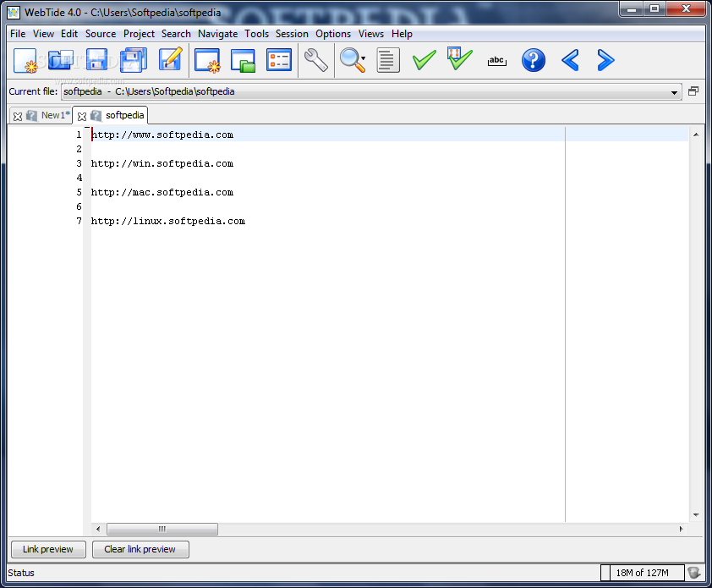The image size is (712, 588).
Task: Open the Source menu
Action: (101, 34)
